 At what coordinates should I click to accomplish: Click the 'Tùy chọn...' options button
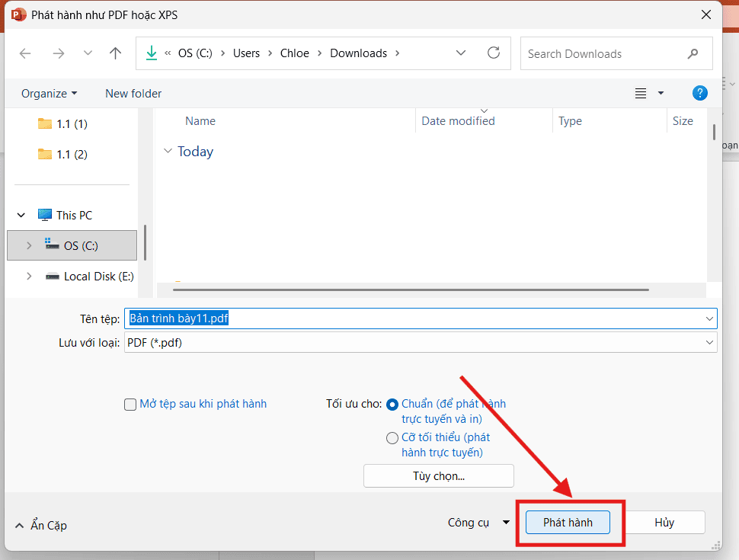coord(438,476)
